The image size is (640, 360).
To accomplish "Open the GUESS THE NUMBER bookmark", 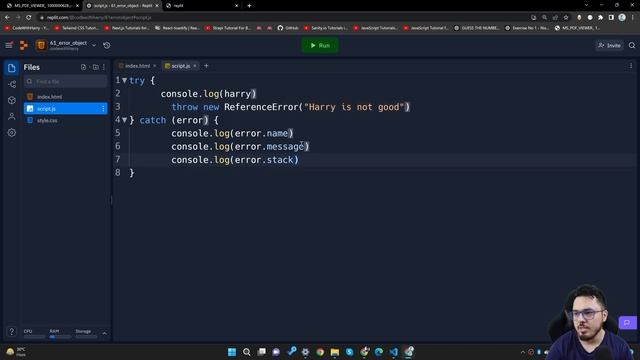I will [477, 28].
